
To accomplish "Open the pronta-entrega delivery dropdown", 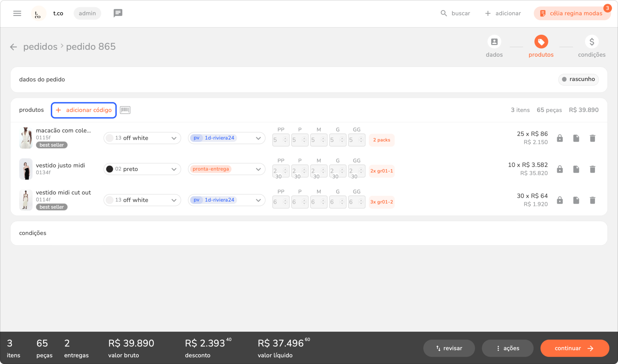I will [258, 169].
